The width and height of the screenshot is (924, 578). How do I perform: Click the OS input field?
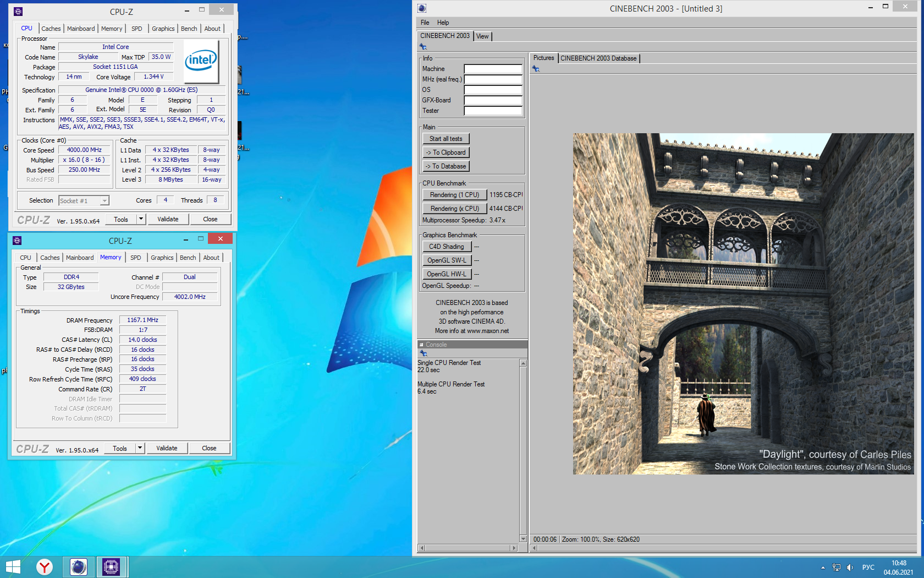[x=493, y=90]
